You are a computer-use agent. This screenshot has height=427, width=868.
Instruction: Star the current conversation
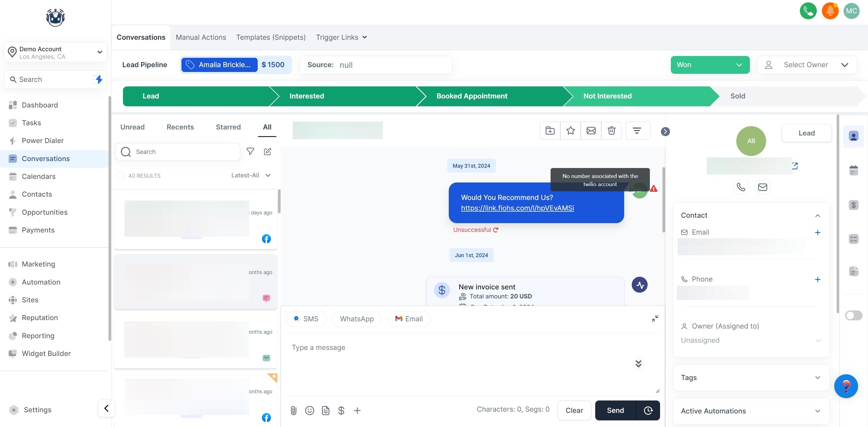pos(570,131)
